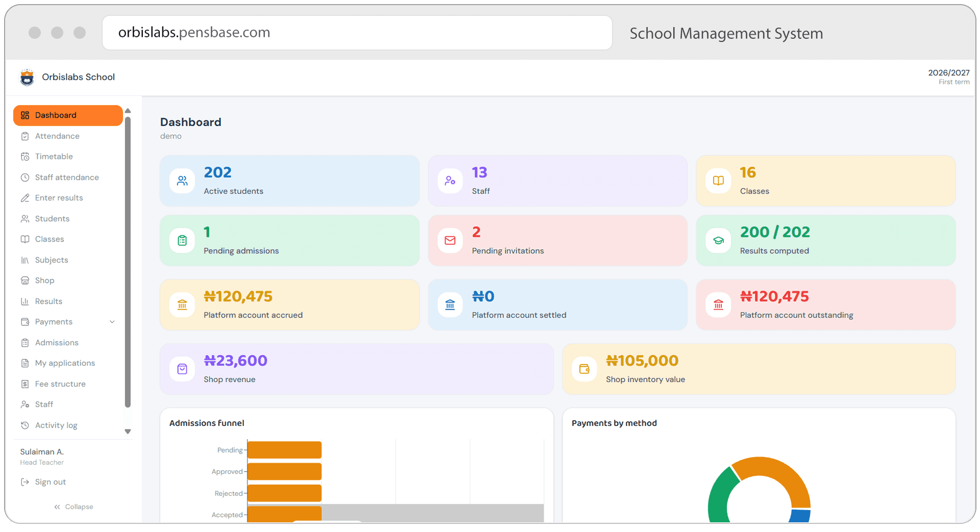Image resolution: width=980 pixels, height=532 pixels.
Task: Click the Staff card user icon
Action: point(450,181)
